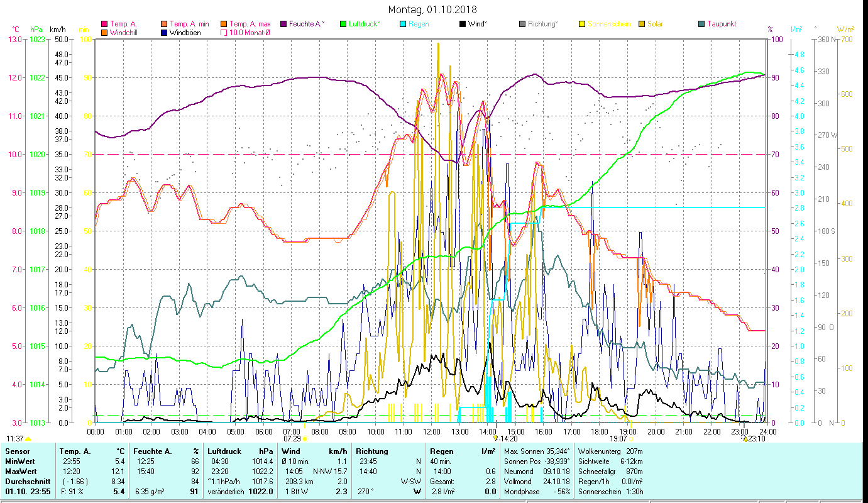Click the Solar legend swatch
The width and height of the screenshot is (868, 503).
pos(641,24)
